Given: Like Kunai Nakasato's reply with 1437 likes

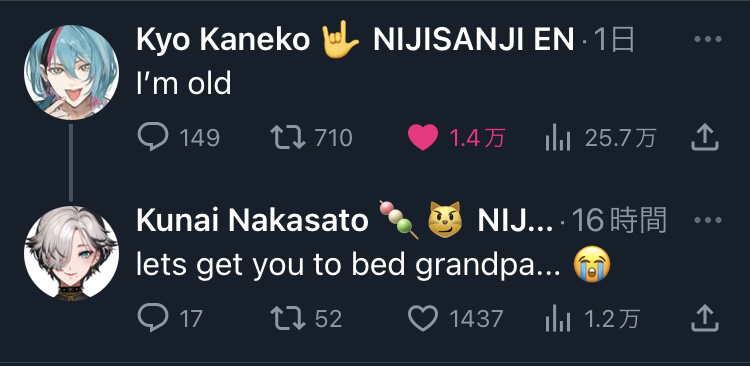Looking at the screenshot, I should [423, 319].
